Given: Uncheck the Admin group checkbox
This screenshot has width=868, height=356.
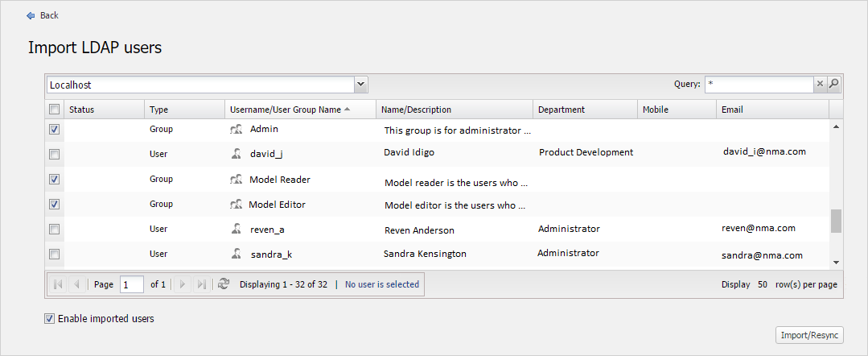Looking at the screenshot, I should 54,129.
